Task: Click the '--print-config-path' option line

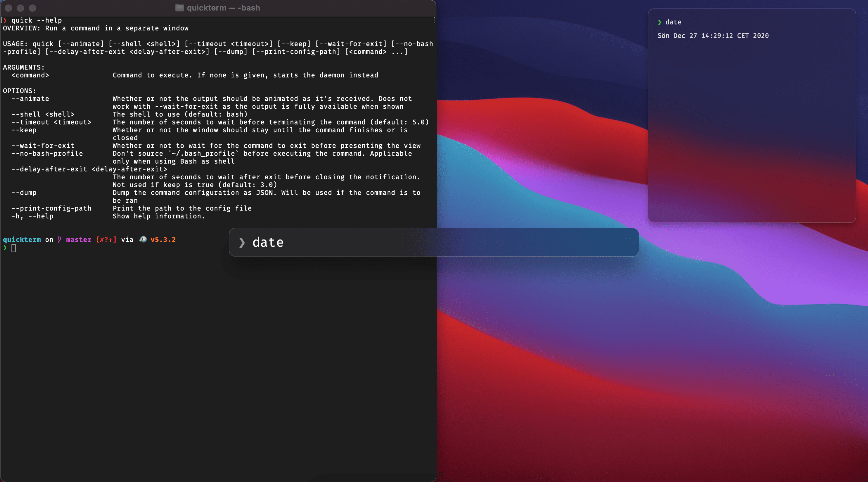Action: 51,208
